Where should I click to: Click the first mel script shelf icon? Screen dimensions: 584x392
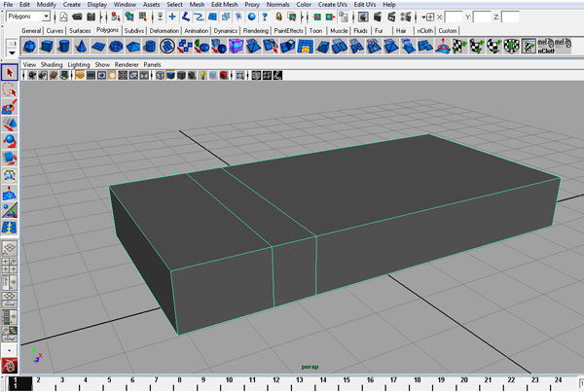546,44
